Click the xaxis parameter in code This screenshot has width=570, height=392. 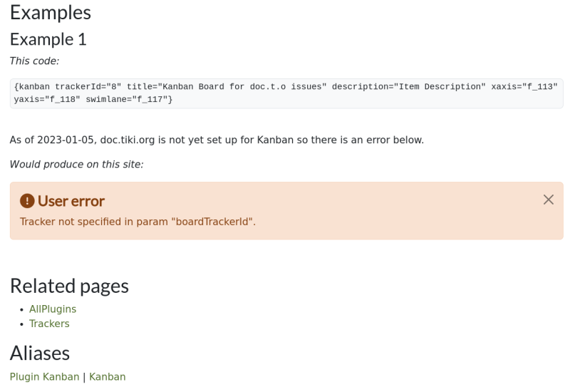click(x=524, y=86)
